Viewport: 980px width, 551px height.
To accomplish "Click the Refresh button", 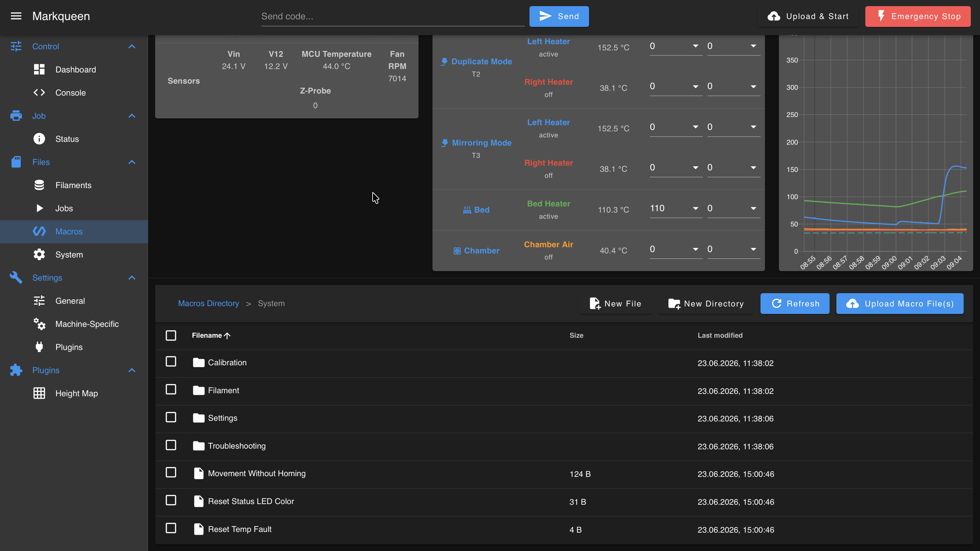I will [x=795, y=303].
